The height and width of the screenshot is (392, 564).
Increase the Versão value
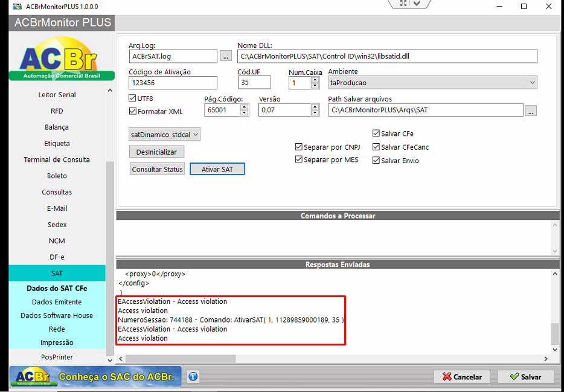[315, 107]
